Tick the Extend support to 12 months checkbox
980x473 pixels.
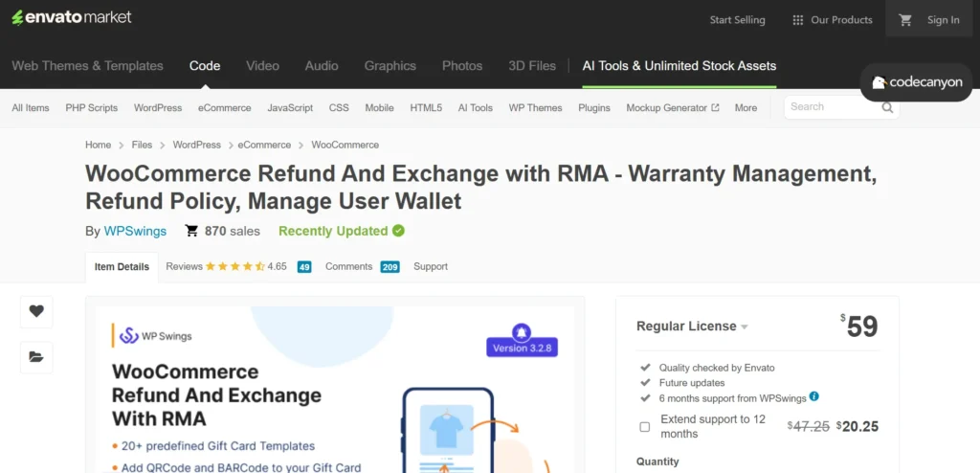(x=644, y=427)
